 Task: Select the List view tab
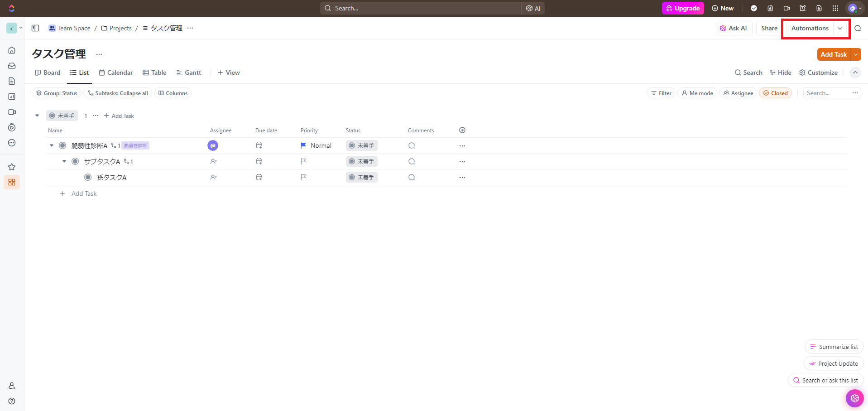point(79,73)
